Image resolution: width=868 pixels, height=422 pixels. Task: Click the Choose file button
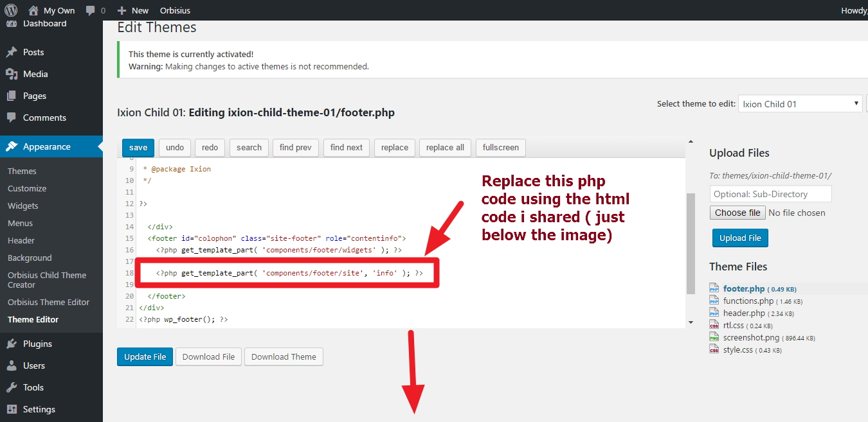click(737, 213)
